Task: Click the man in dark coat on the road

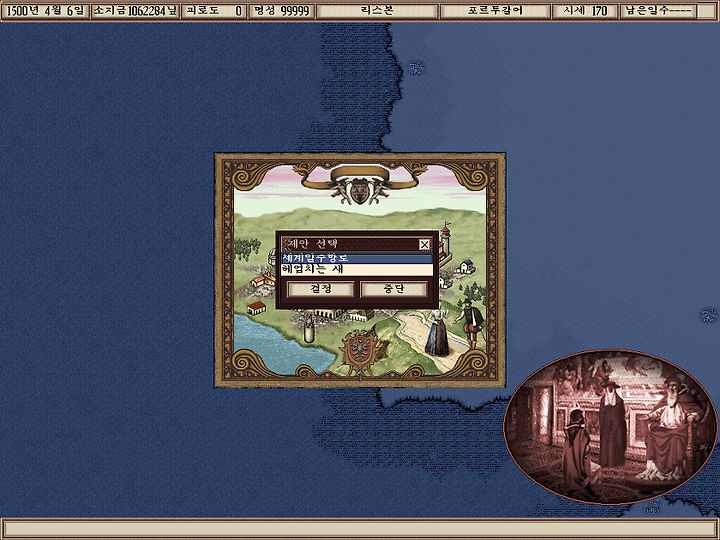Action: pyautogui.click(x=470, y=321)
